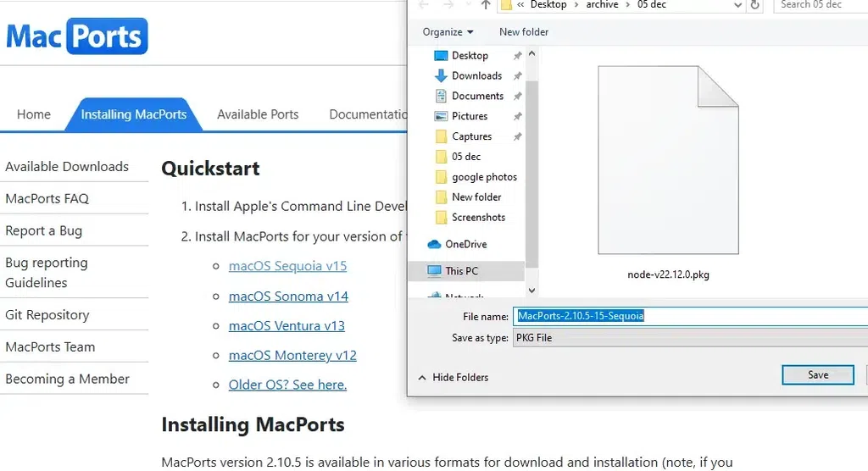Open the Home tab on MacPorts site
This screenshot has height=471, width=868.
[34, 114]
